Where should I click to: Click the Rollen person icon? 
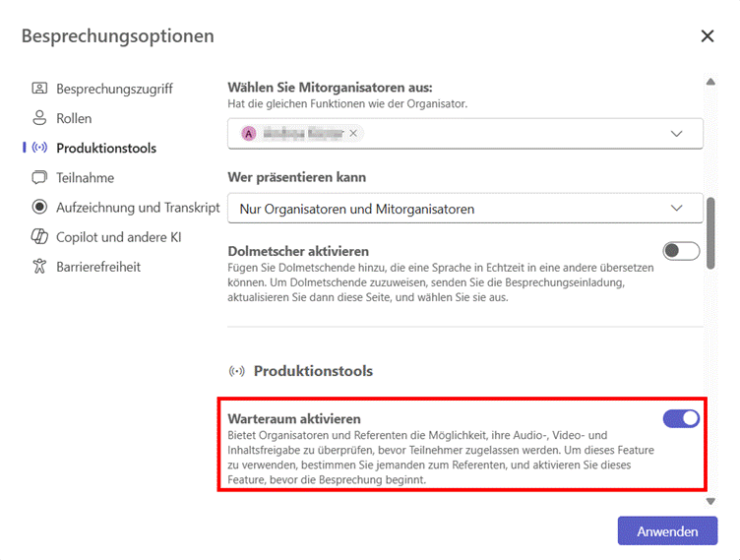39,118
